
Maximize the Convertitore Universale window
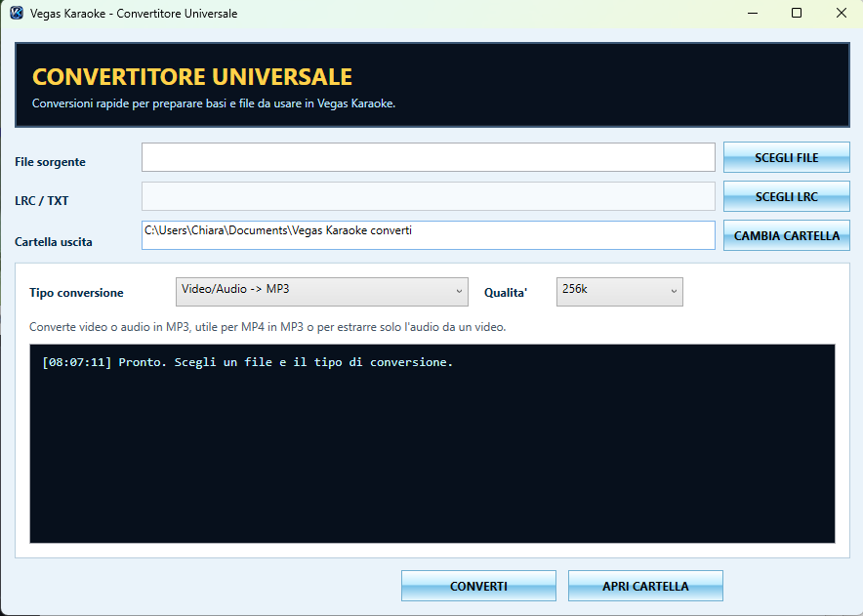(797, 13)
